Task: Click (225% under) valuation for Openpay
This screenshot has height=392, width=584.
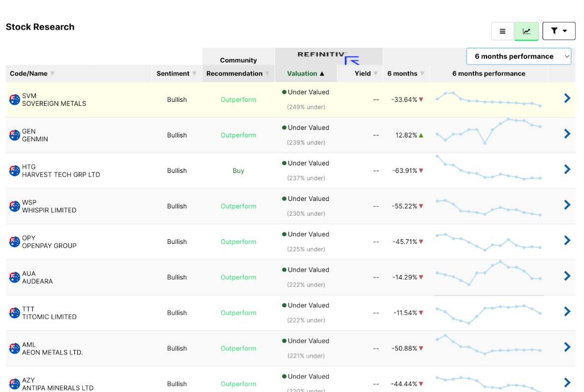Action: coord(306,249)
